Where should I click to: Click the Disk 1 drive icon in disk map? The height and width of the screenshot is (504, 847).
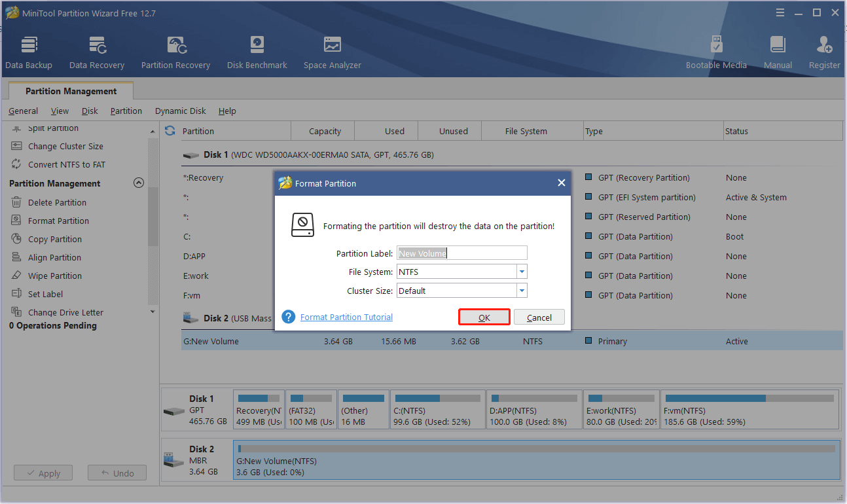[173, 410]
